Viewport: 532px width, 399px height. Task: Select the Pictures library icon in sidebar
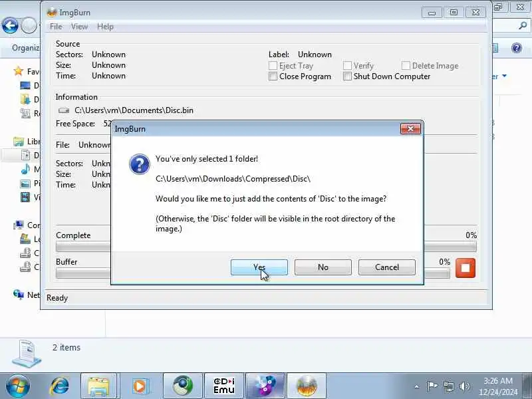coord(25,184)
